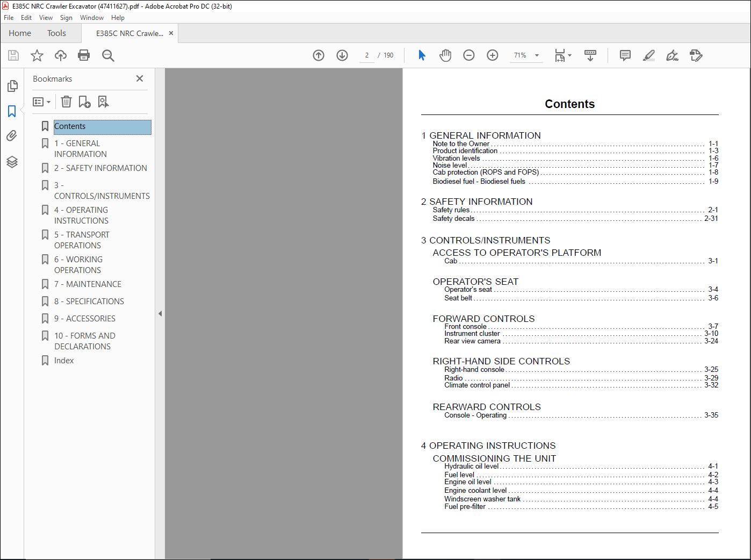The width and height of the screenshot is (751, 560).
Task: Open the Layers panel icon
Action: [x=12, y=162]
